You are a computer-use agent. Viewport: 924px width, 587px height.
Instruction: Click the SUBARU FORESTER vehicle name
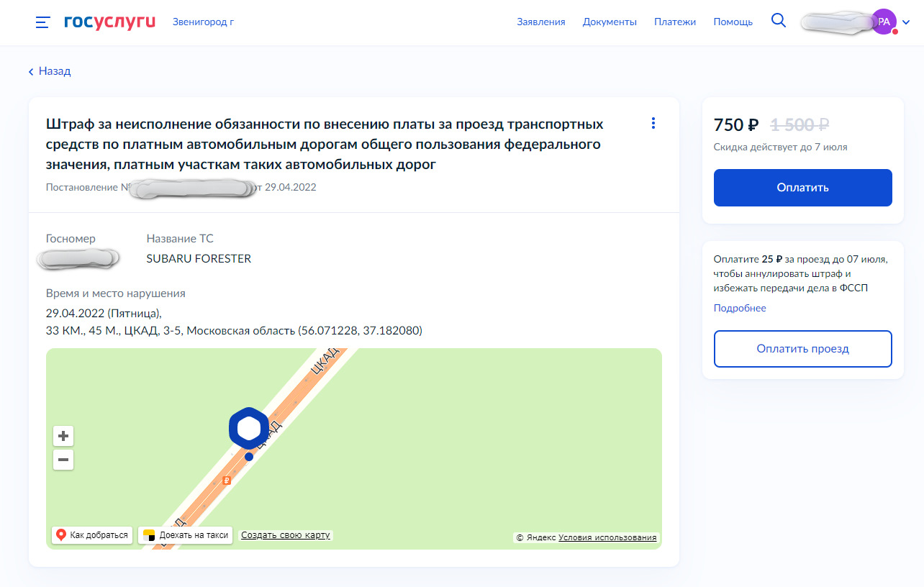[x=199, y=258]
